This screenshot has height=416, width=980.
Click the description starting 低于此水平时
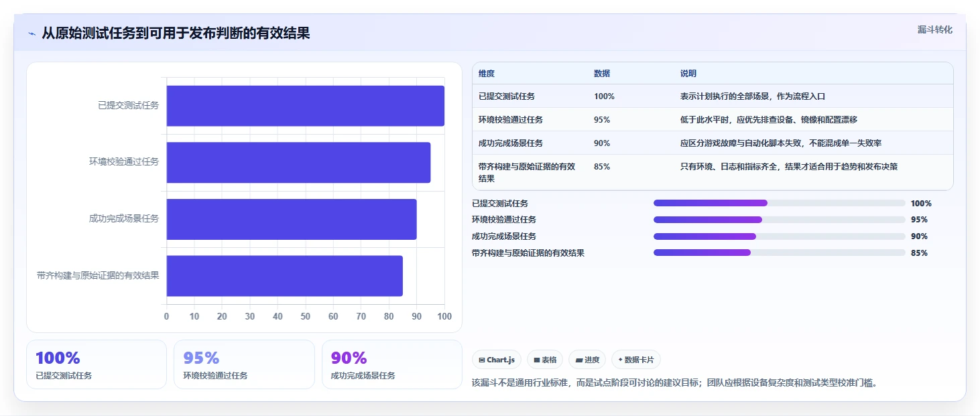click(769, 120)
